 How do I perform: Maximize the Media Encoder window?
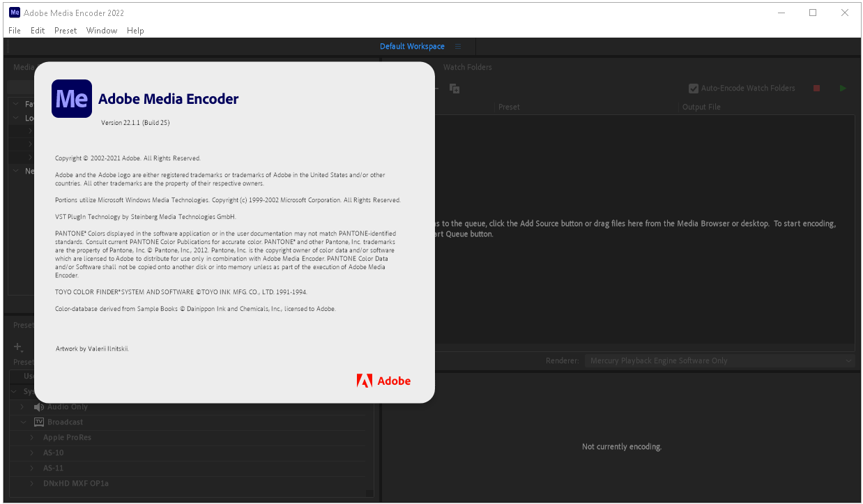click(x=813, y=13)
